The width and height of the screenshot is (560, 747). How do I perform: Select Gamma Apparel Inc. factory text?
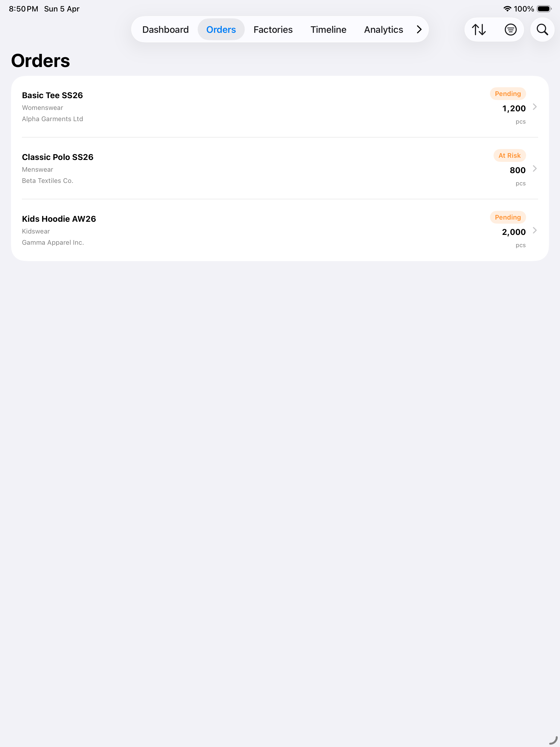coord(53,243)
